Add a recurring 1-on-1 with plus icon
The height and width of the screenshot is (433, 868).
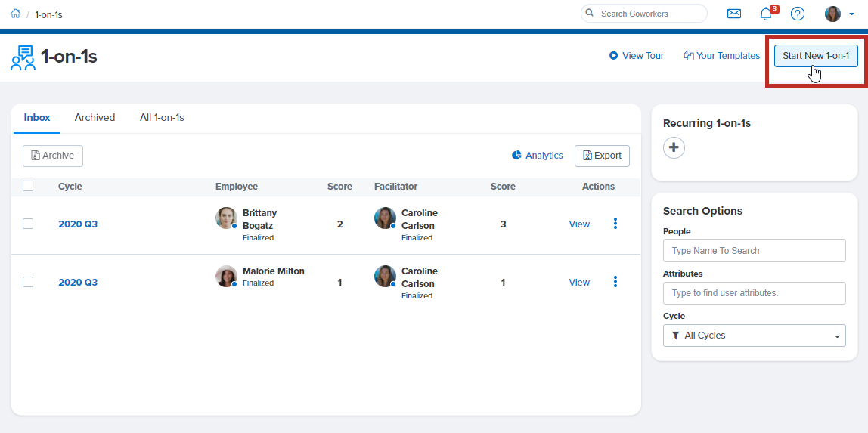(x=674, y=147)
